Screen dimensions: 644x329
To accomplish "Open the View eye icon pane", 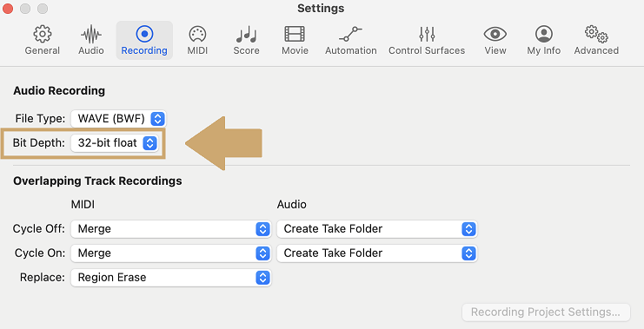I will (x=495, y=40).
